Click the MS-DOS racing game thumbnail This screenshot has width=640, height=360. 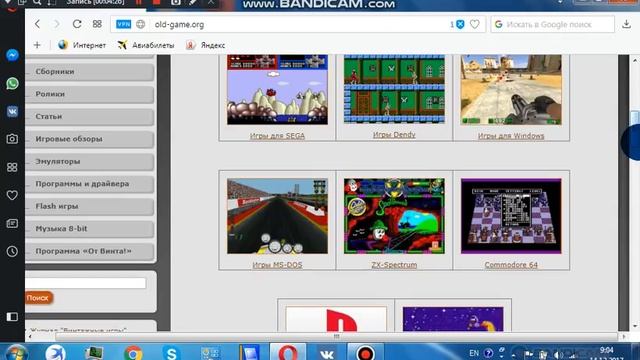(x=277, y=216)
